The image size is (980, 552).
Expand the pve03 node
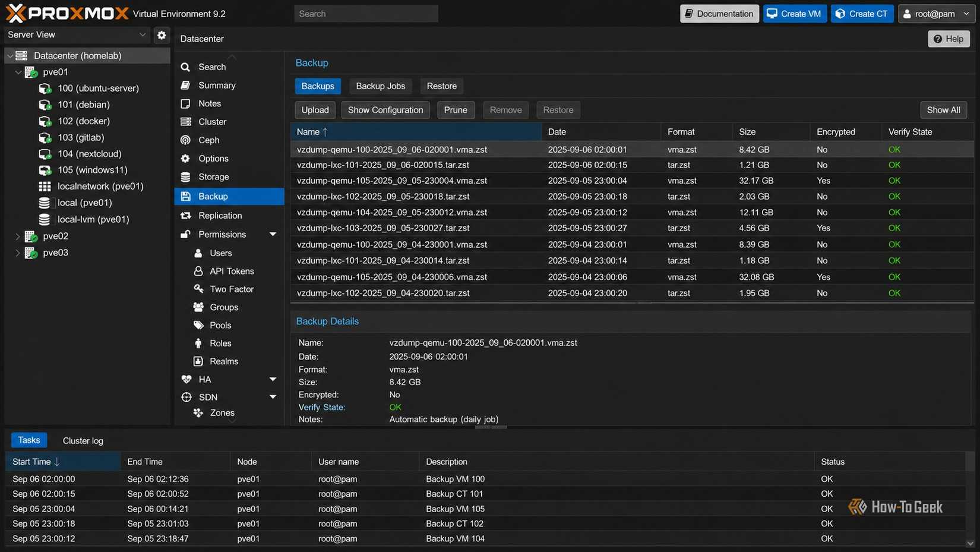(18, 253)
